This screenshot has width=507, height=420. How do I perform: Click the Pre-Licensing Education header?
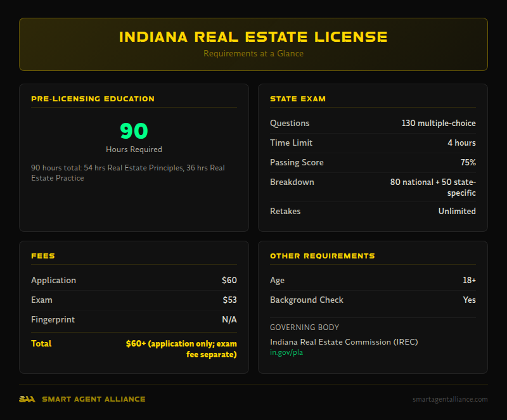point(92,99)
